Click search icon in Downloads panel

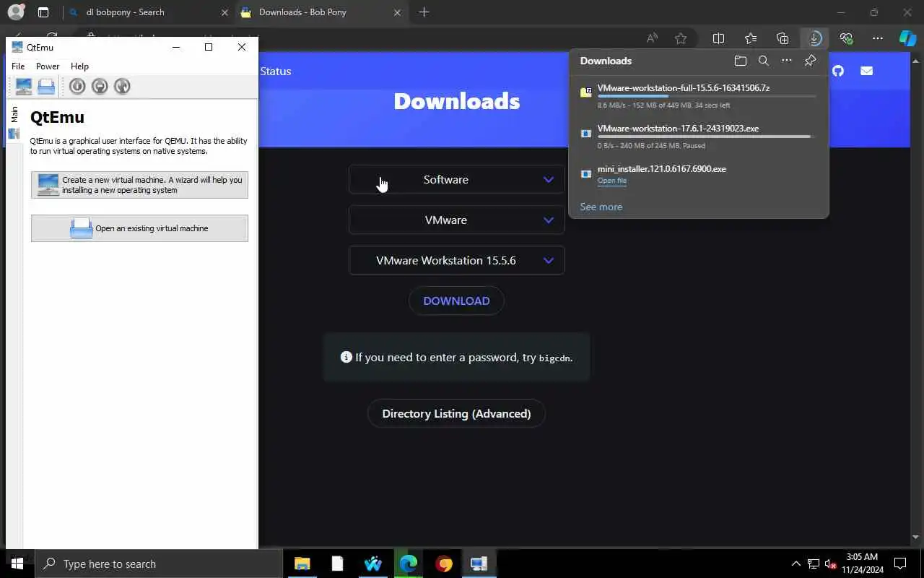coord(764,61)
